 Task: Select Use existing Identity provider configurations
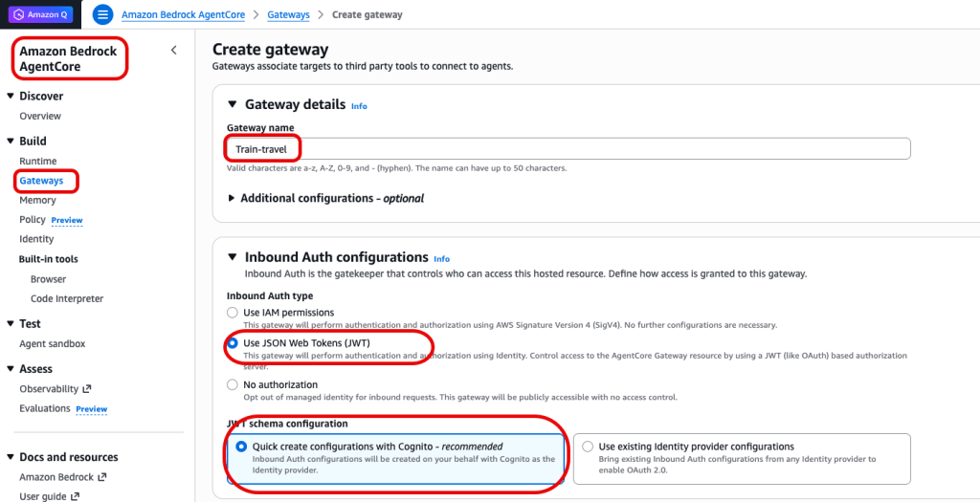tap(588, 447)
